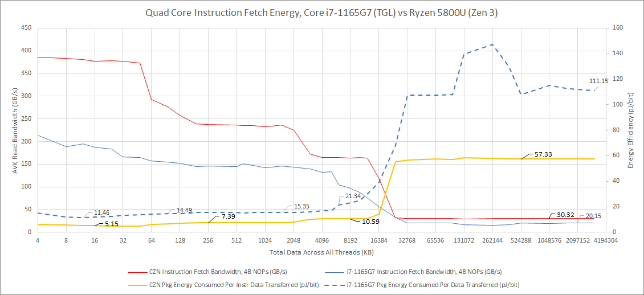The width and height of the screenshot is (644, 295).
Task: Click the 250 tick on left axis
Action: (26, 118)
